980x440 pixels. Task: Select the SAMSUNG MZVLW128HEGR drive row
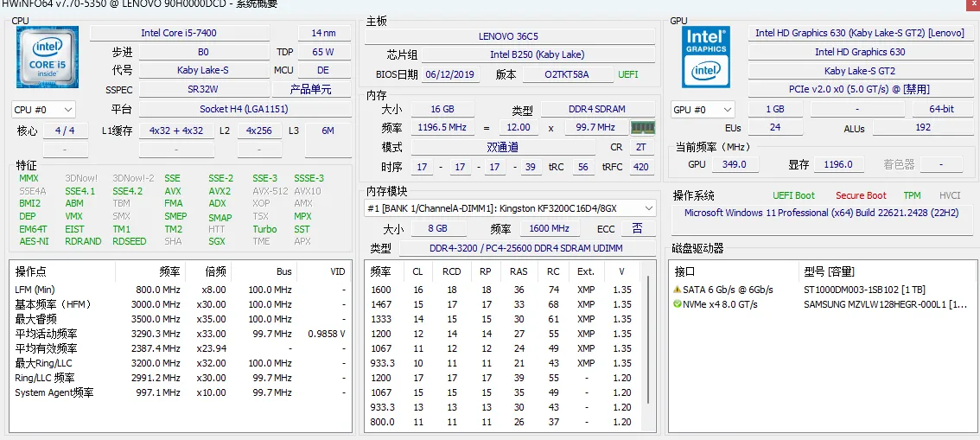[822, 304]
